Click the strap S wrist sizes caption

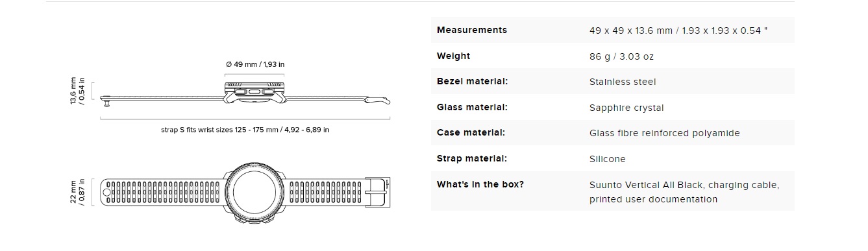pyautogui.click(x=245, y=130)
